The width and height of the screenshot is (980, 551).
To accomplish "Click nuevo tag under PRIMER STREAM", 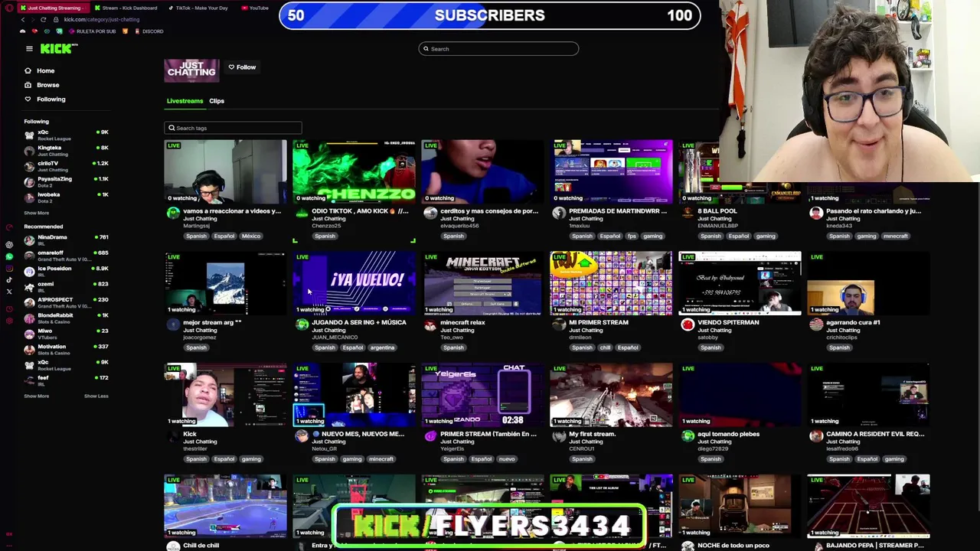I will [507, 459].
